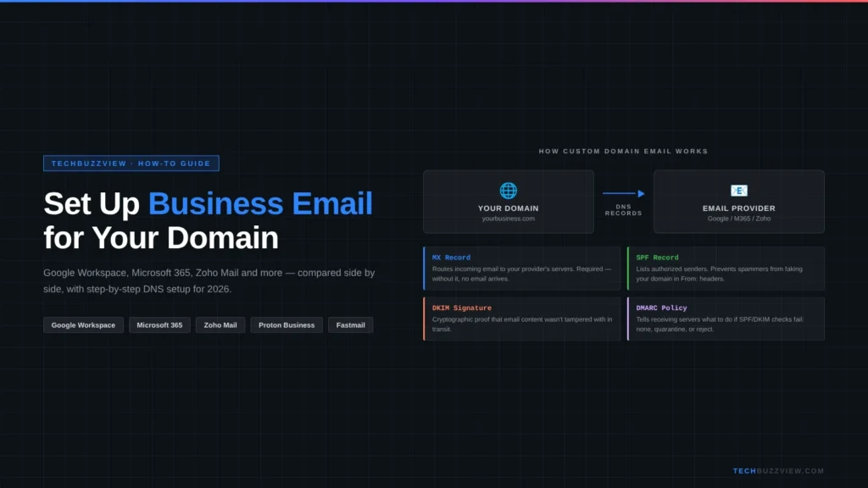Click the 'yourbusiness.com' text

(509, 219)
